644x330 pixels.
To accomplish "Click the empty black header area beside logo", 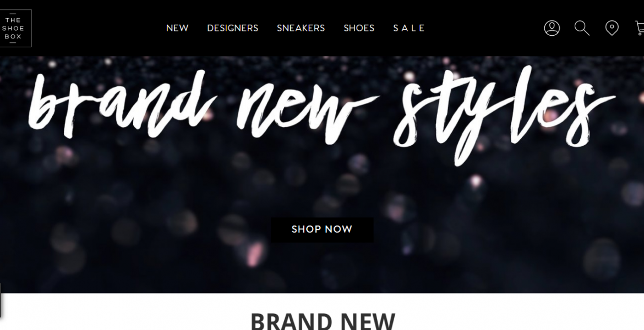I will pos(99,28).
